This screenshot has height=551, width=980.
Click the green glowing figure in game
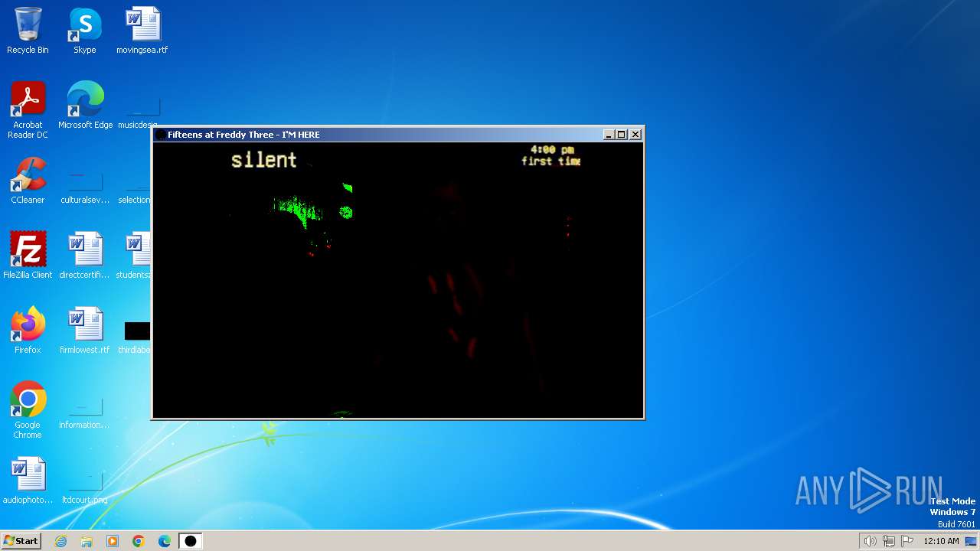pyautogui.click(x=299, y=210)
